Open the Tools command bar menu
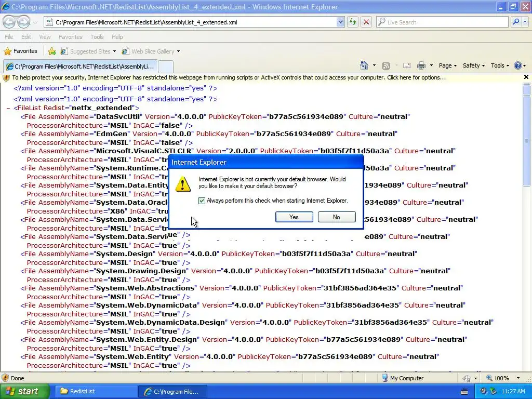This screenshot has height=399, width=532. coord(500,65)
